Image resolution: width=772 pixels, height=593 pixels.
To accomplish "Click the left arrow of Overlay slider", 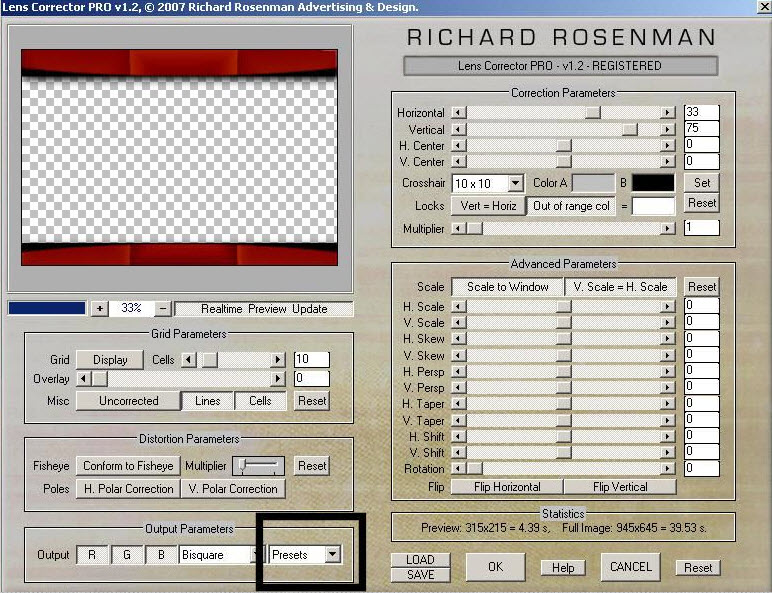I will pyautogui.click(x=84, y=379).
